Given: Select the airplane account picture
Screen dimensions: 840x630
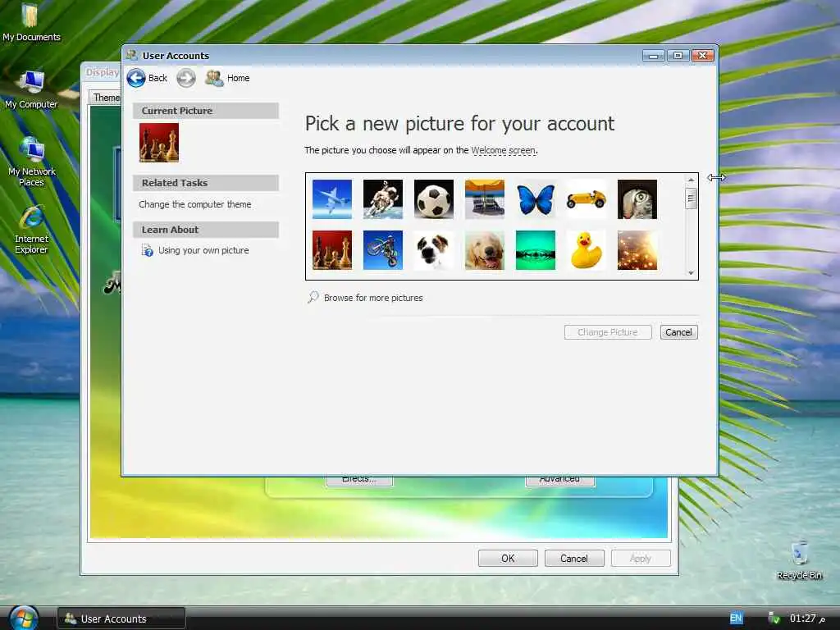Looking at the screenshot, I should (332, 199).
